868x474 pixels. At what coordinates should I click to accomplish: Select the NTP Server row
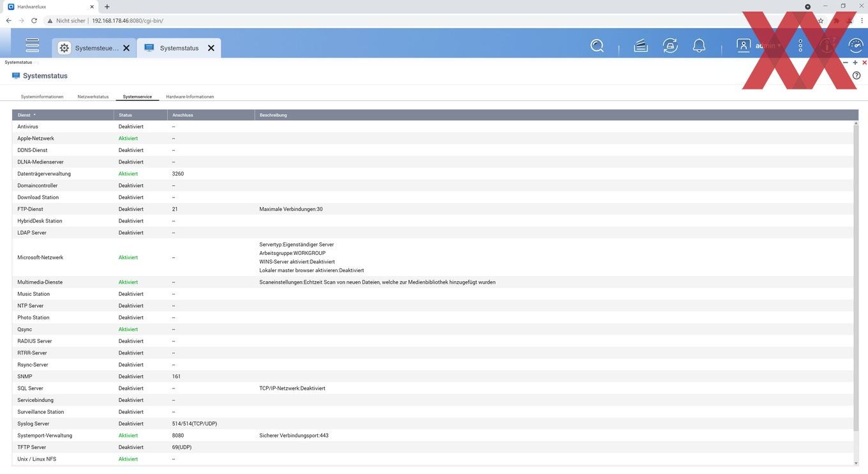433,305
